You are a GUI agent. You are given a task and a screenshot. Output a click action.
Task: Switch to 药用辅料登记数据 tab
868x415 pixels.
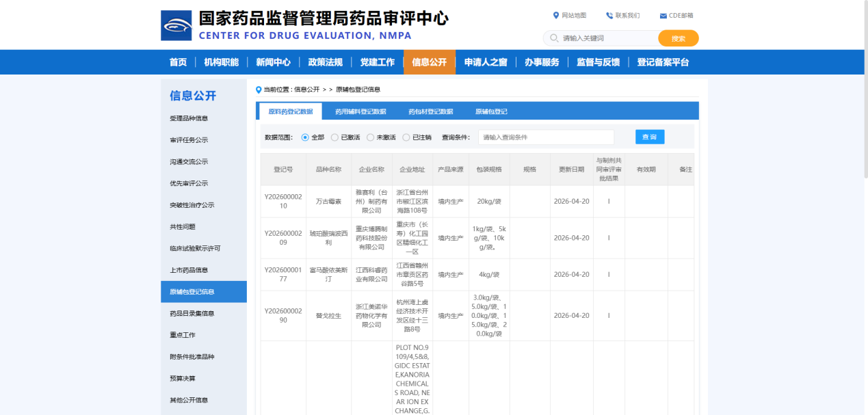(x=360, y=111)
